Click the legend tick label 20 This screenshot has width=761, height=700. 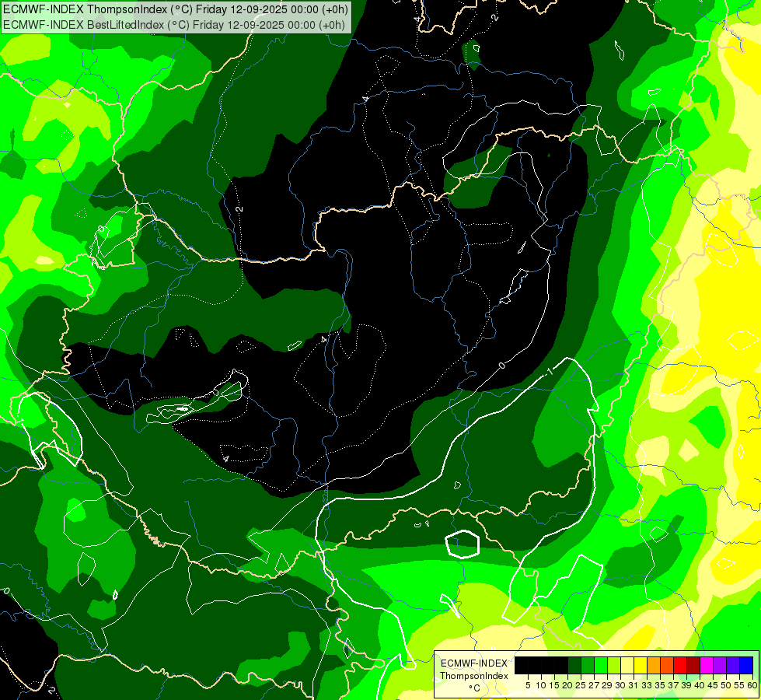tap(567, 685)
